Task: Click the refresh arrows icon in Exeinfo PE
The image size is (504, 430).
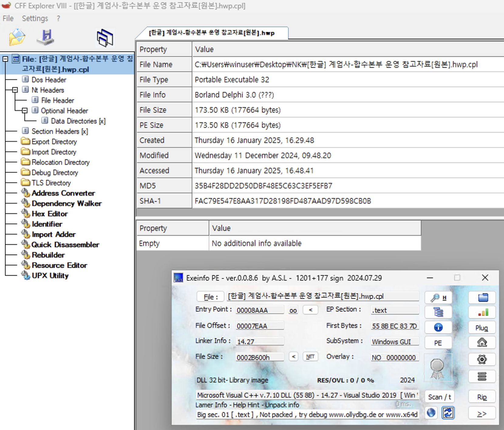Action: pyautogui.click(x=448, y=413)
